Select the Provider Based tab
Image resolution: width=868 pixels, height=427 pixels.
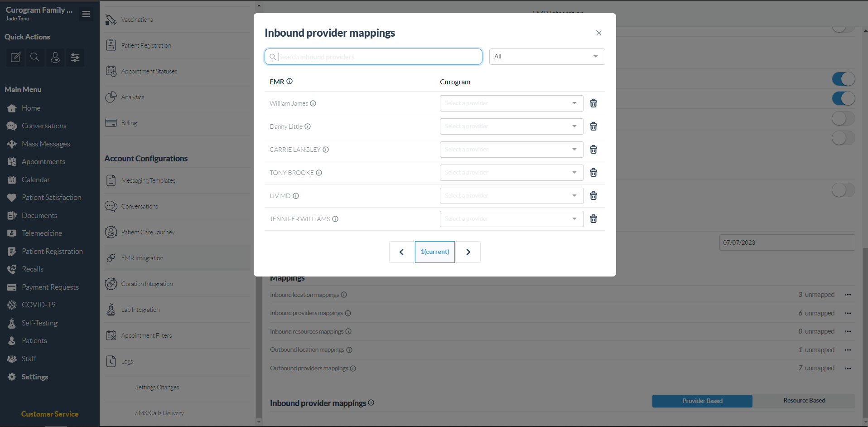702,401
